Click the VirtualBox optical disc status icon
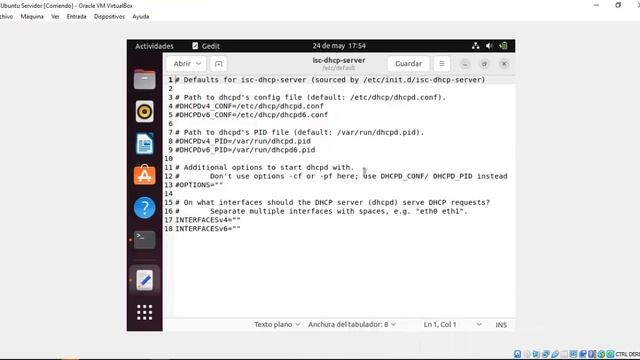This screenshot has width=640, height=360. point(527,354)
